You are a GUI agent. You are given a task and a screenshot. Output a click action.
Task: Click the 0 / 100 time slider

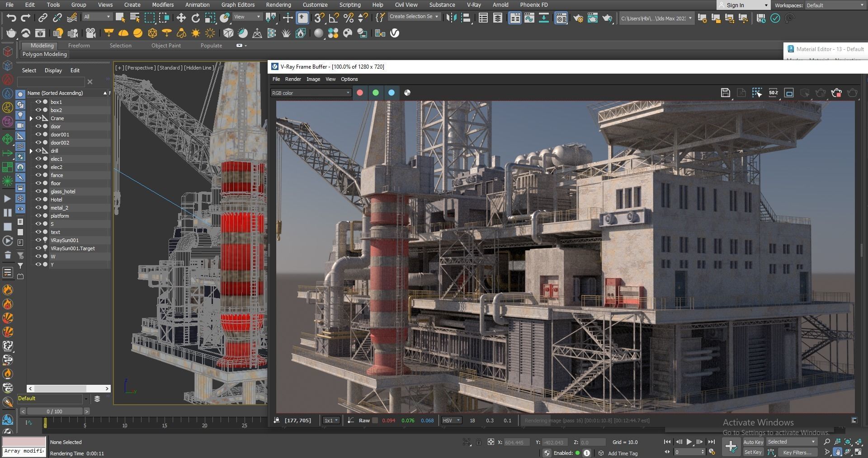point(54,411)
